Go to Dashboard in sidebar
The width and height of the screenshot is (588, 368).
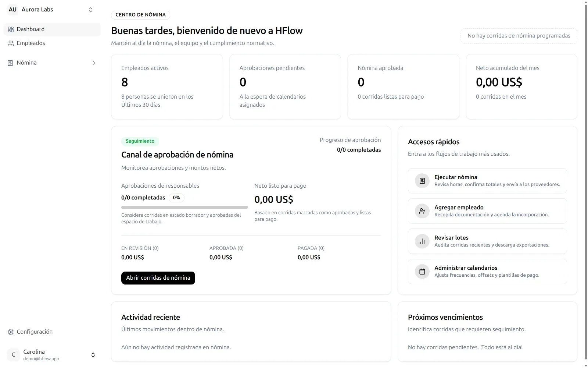pyautogui.click(x=52, y=29)
